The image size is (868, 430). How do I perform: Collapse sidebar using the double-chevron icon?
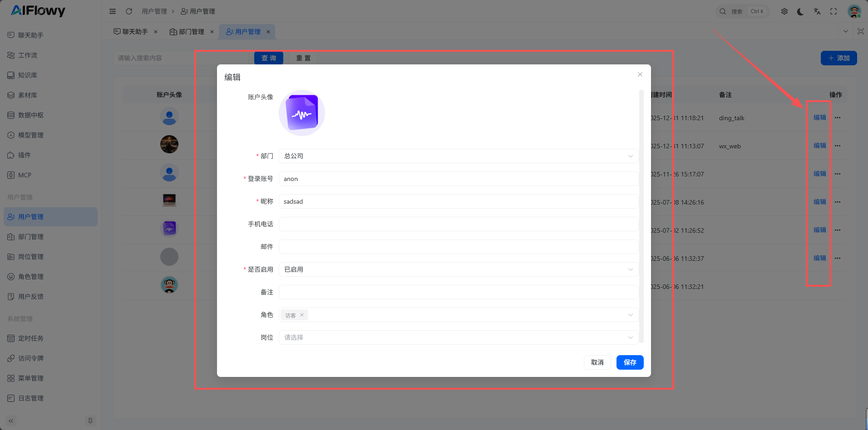tap(11, 421)
